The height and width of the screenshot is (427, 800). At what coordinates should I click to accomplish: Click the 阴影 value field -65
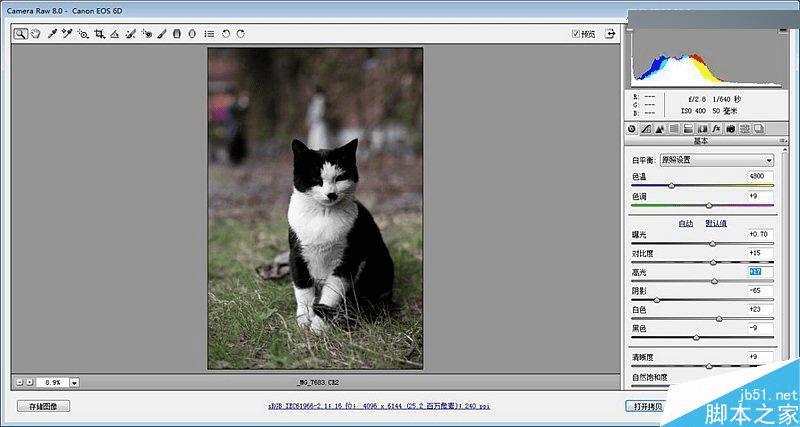tap(760, 290)
